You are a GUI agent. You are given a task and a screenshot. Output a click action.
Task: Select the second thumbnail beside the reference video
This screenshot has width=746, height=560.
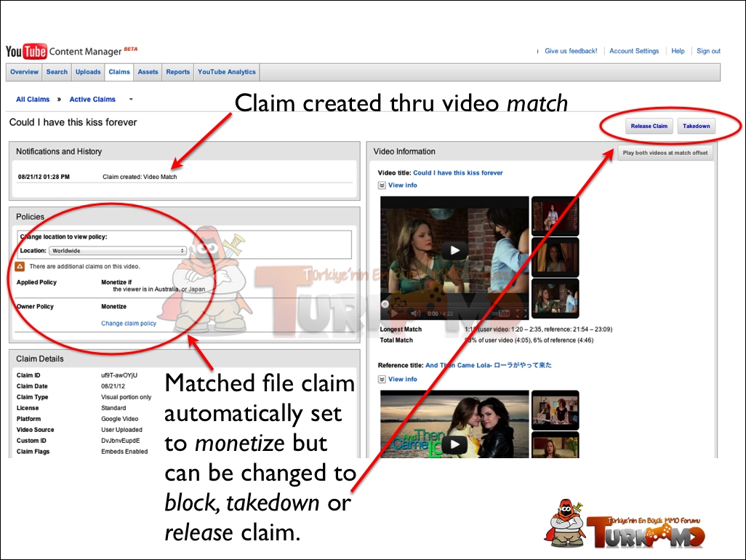pos(555,445)
